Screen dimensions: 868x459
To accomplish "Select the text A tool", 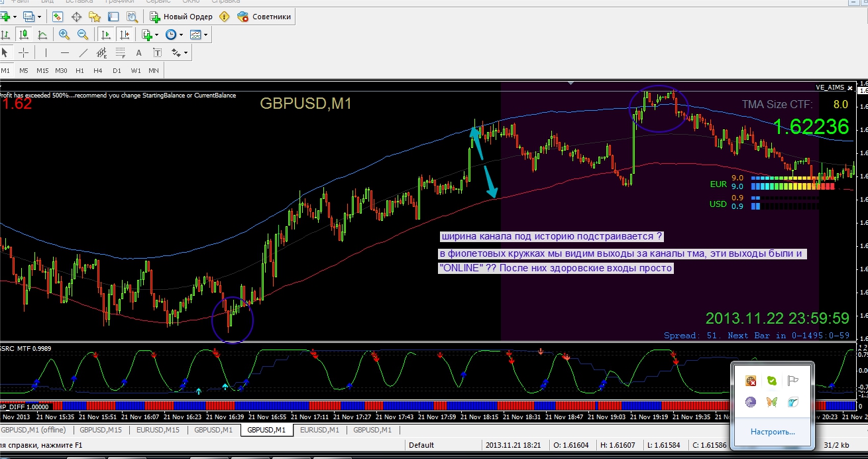I will [138, 52].
